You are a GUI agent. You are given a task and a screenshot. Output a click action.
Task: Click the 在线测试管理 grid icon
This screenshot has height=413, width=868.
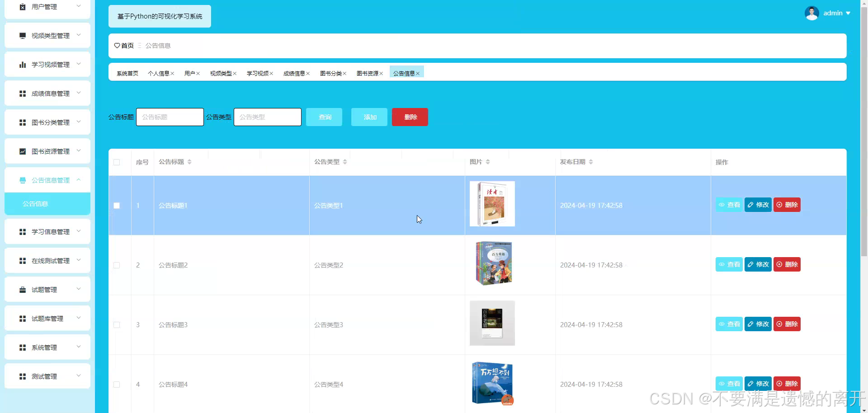(x=23, y=260)
